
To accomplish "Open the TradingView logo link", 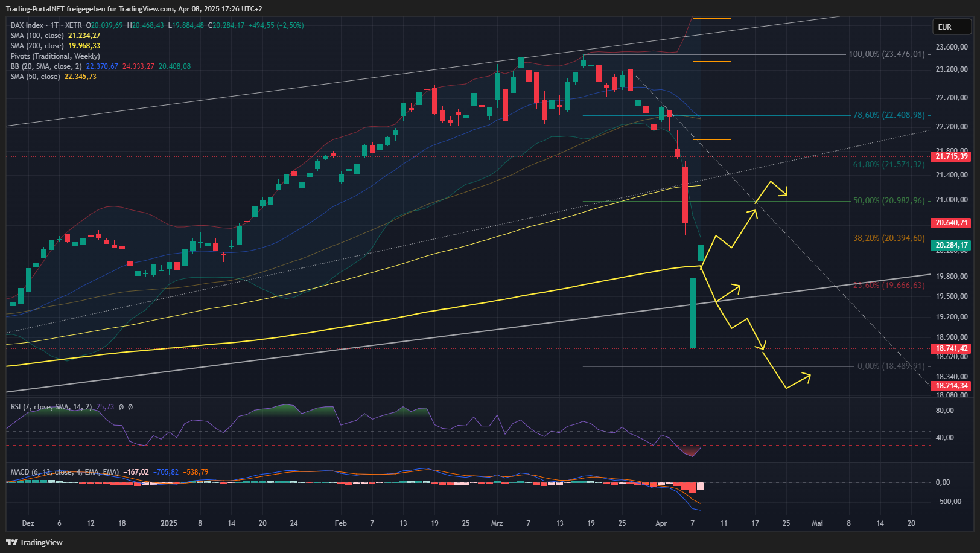I will [x=34, y=542].
